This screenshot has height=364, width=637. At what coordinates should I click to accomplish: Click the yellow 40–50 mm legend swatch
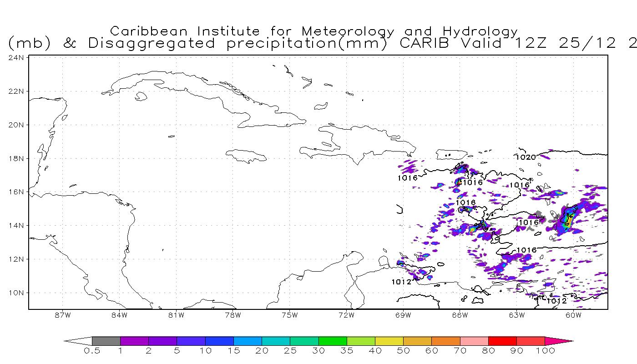point(389,341)
